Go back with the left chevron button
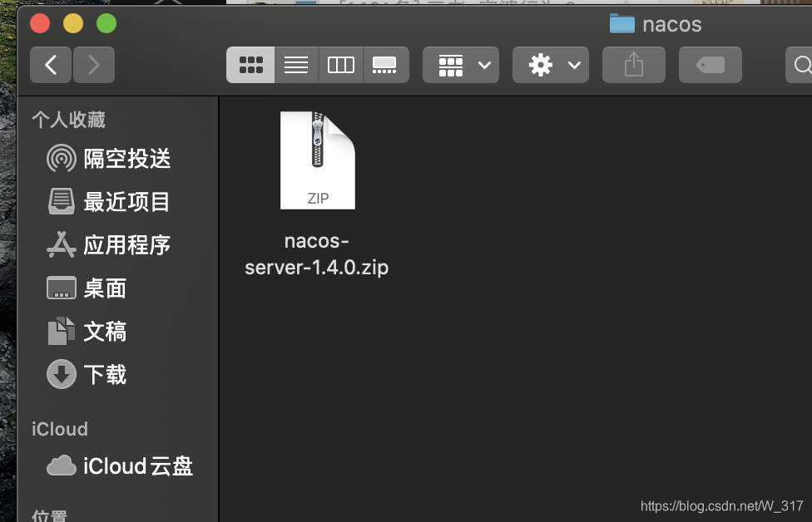Image resolution: width=812 pixels, height=522 pixels. click(51, 65)
